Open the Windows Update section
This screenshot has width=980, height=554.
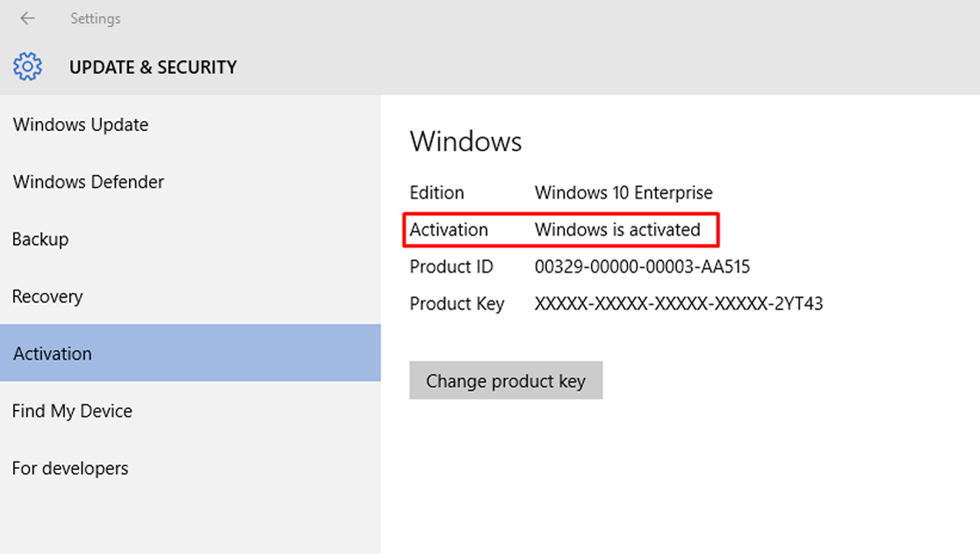(190, 125)
